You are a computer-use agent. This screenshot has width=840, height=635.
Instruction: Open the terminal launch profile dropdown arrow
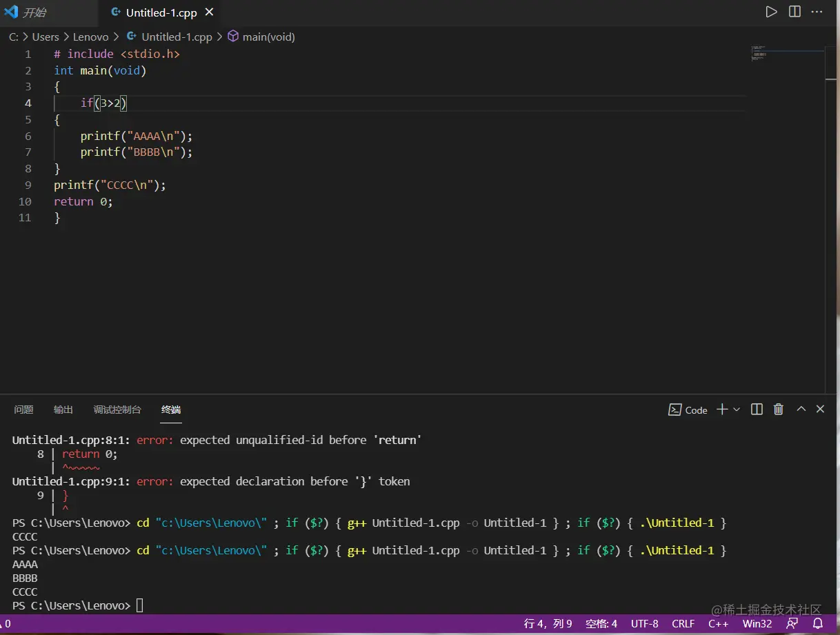click(737, 410)
